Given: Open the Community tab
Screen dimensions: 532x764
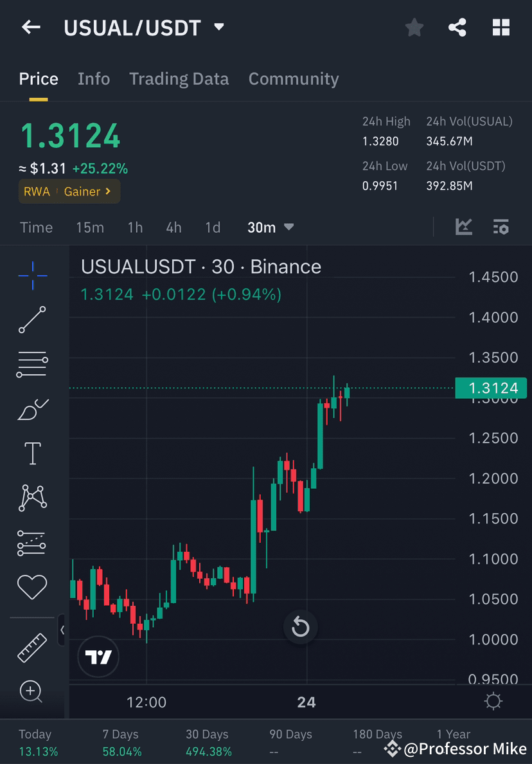Looking at the screenshot, I should [x=294, y=78].
